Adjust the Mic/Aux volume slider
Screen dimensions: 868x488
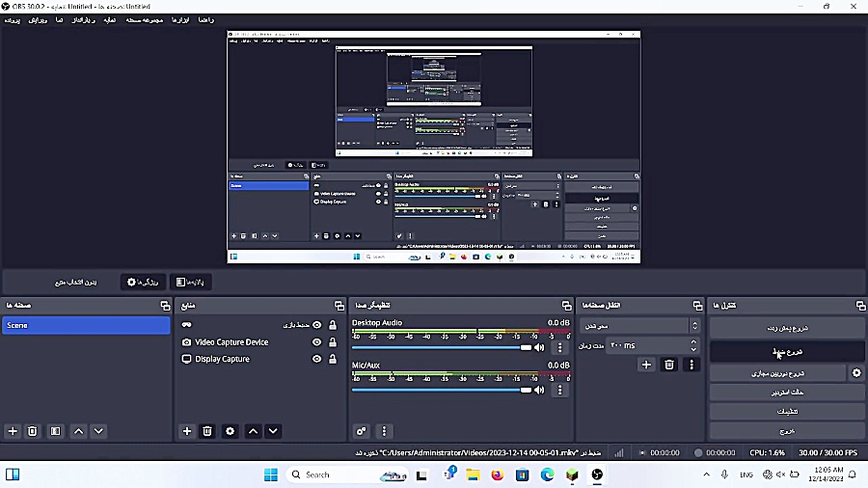[441, 390]
